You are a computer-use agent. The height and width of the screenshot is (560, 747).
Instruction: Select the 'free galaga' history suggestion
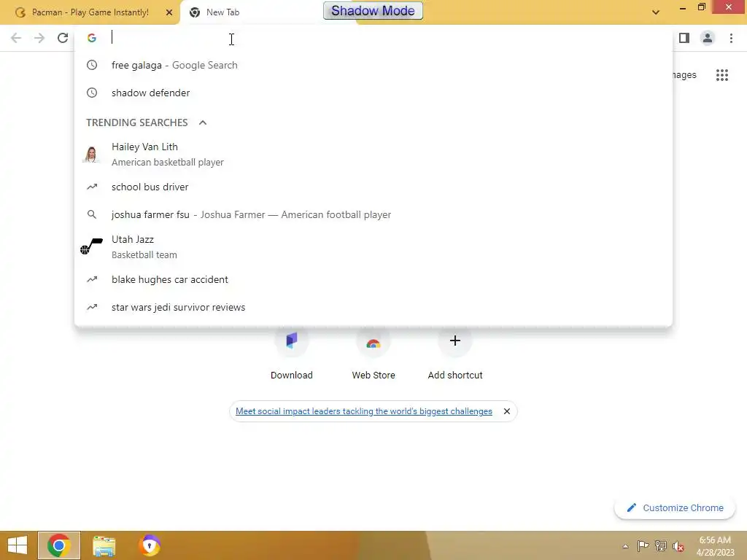(x=373, y=65)
